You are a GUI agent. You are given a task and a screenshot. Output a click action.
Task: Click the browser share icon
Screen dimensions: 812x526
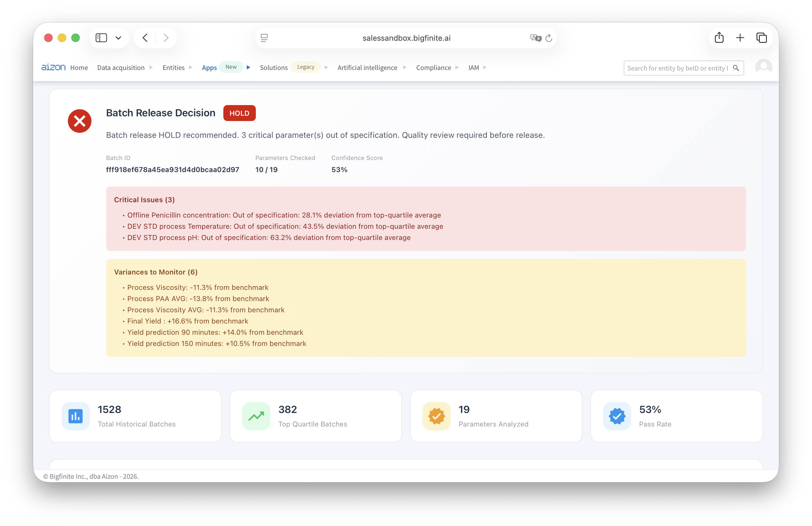coord(719,37)
